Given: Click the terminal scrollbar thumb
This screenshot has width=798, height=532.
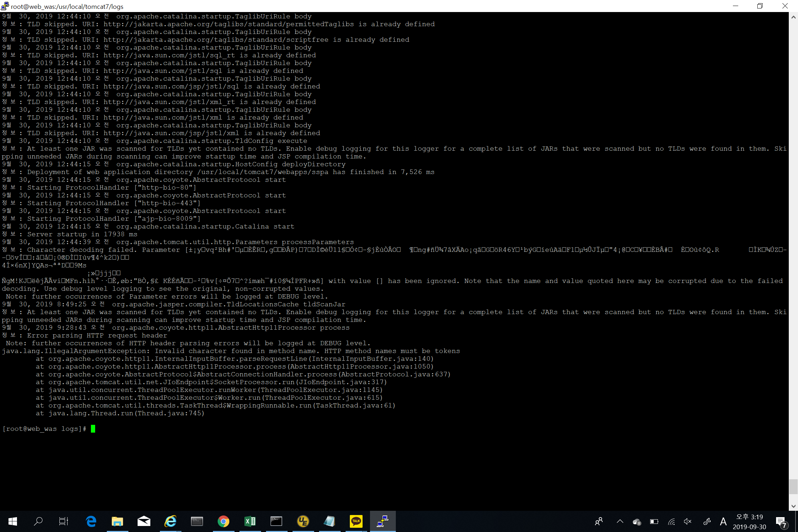Looking at the screenshot, I should (x=793, y=487).
